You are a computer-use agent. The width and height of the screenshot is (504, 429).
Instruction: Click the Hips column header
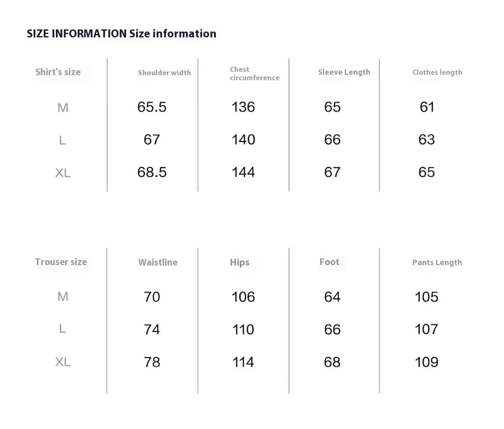pyautogui.click(x=240, y=263)
